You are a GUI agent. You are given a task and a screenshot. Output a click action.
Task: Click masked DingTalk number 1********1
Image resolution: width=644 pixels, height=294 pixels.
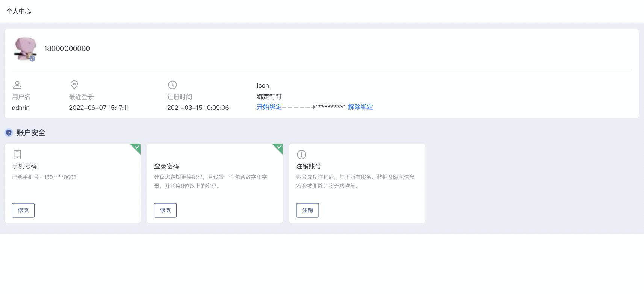pyautogui.click(x=331, y=107)
